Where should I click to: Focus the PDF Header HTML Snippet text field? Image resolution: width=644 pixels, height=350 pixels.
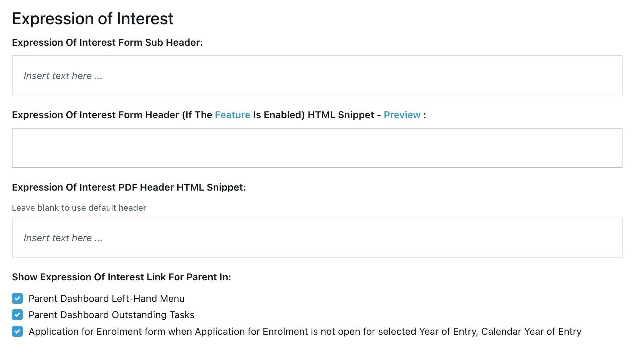coord(317,238)
